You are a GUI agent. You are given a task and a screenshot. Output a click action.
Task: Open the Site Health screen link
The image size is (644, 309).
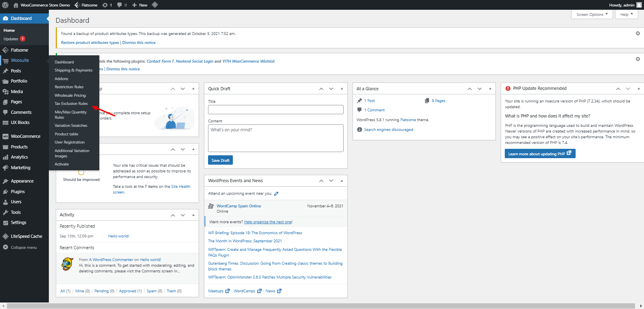point(181,187)
